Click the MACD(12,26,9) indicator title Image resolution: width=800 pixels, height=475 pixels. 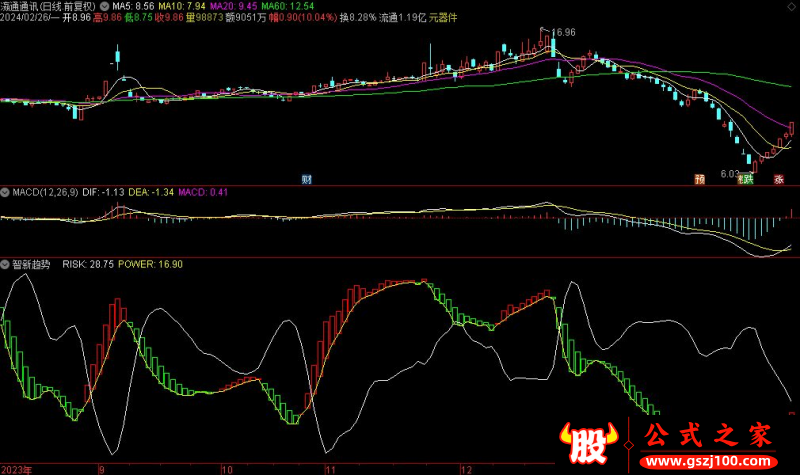(x=45, y=192)
